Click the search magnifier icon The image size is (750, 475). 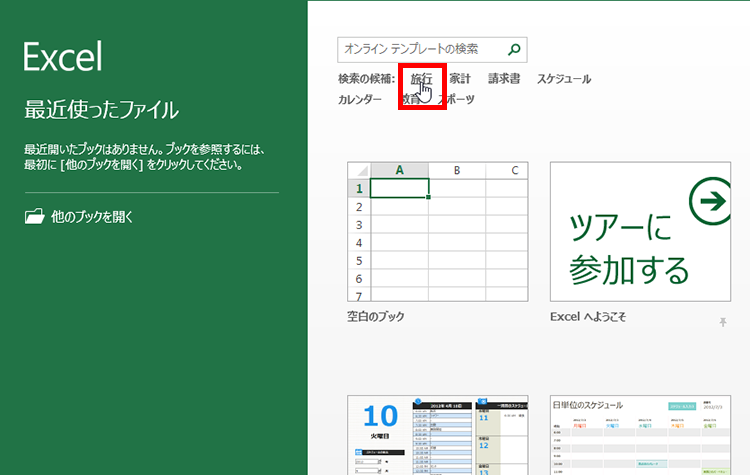coord(514,49)
